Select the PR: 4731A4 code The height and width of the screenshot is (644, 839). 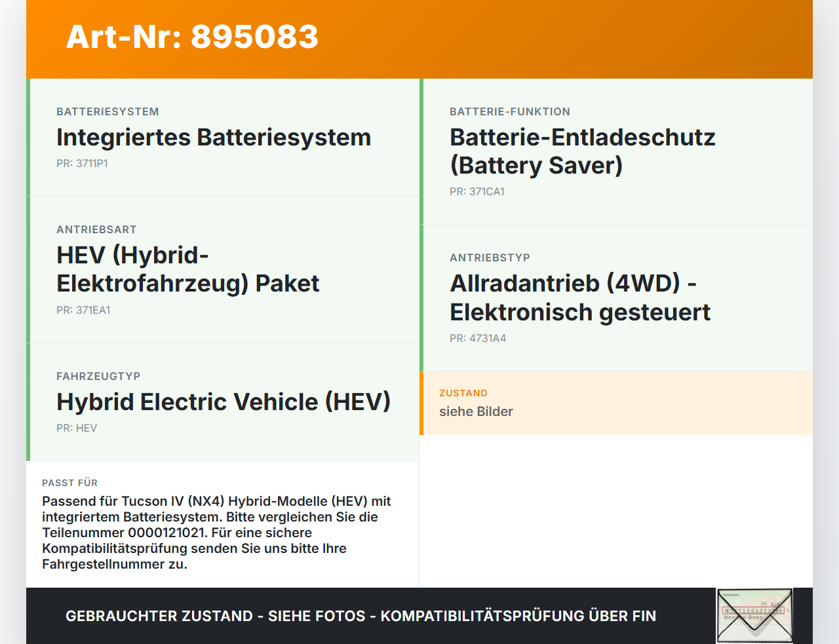tap(478, 339)
